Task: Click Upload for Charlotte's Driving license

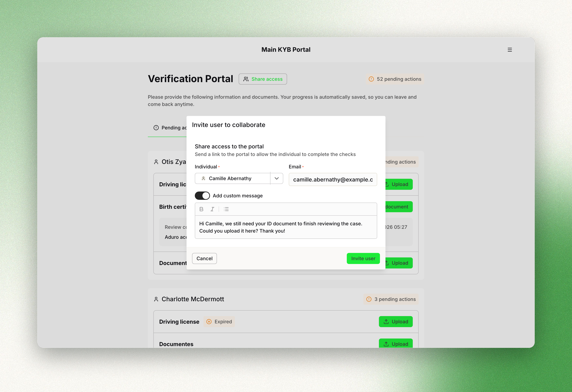Action: click(396, 321)
